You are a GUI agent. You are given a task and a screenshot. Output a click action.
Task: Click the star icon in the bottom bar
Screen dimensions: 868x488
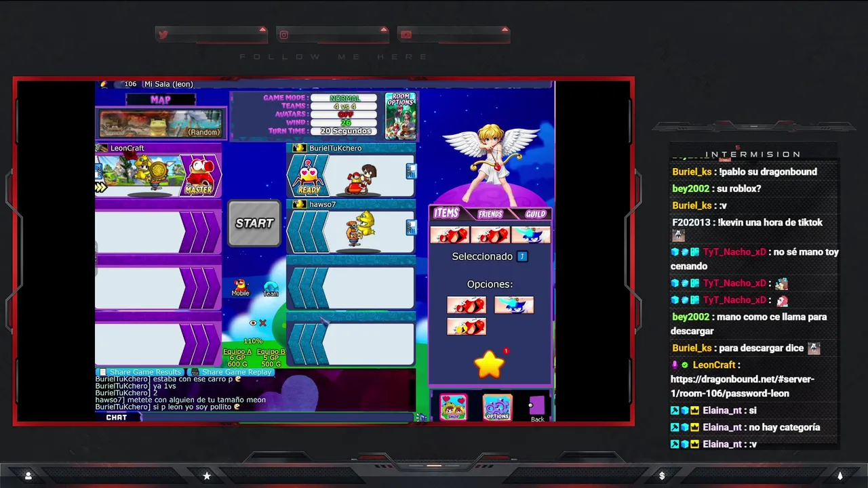point(207,476)
